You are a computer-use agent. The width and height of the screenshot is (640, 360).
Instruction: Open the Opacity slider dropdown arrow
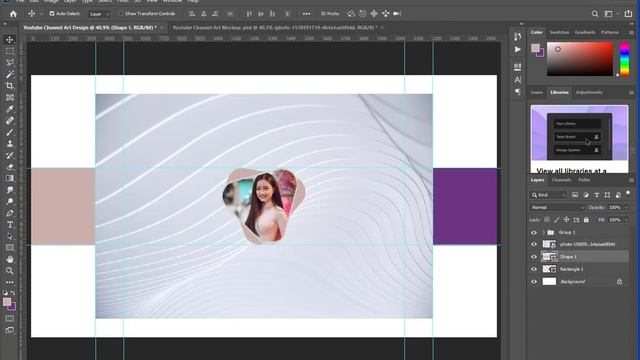[627, 207]
